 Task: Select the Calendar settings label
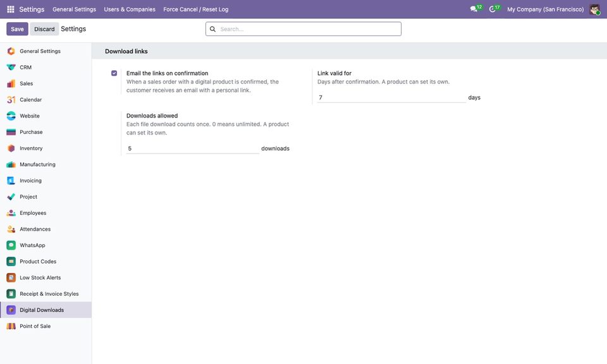[x=30, y=100]
